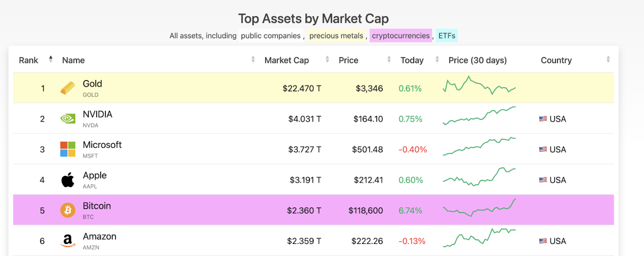Filter by public companies tag
The image size is (644, 256).
point(271,36)
